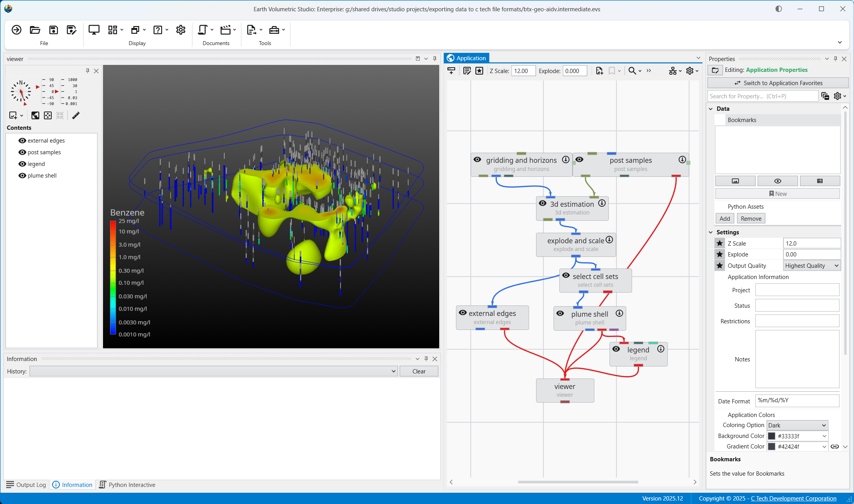Click the dark mode theme icon in title bar
Viewport: 854px width, 504px height.
(x=778, y=9)
